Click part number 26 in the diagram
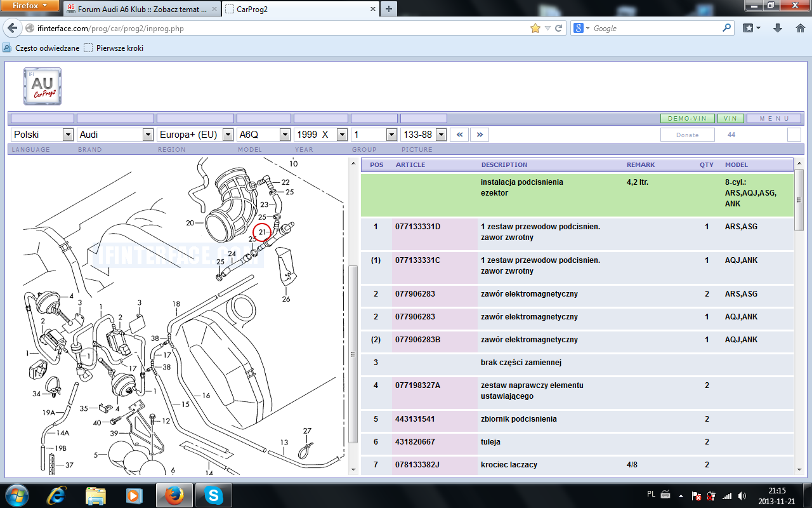812x508 pixels. [286, 299]
